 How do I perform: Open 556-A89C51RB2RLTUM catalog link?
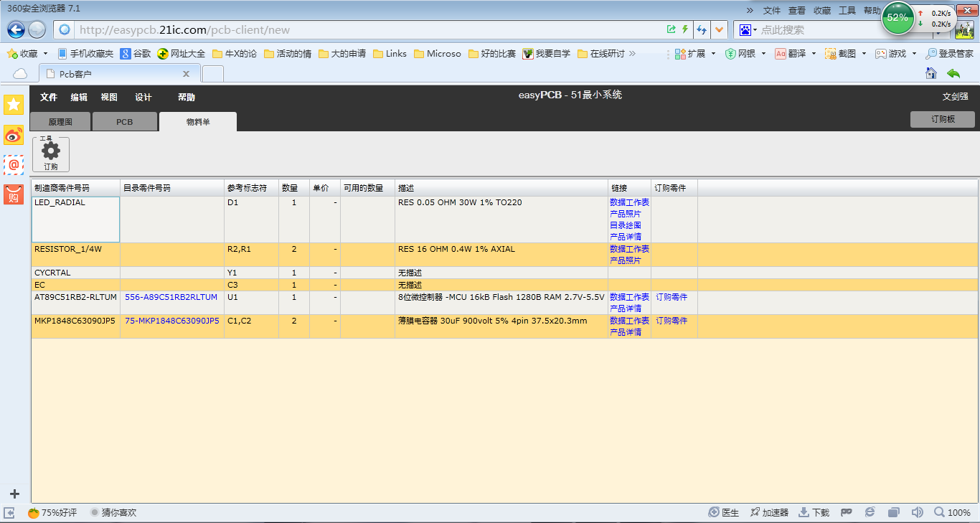click(171, 297)
